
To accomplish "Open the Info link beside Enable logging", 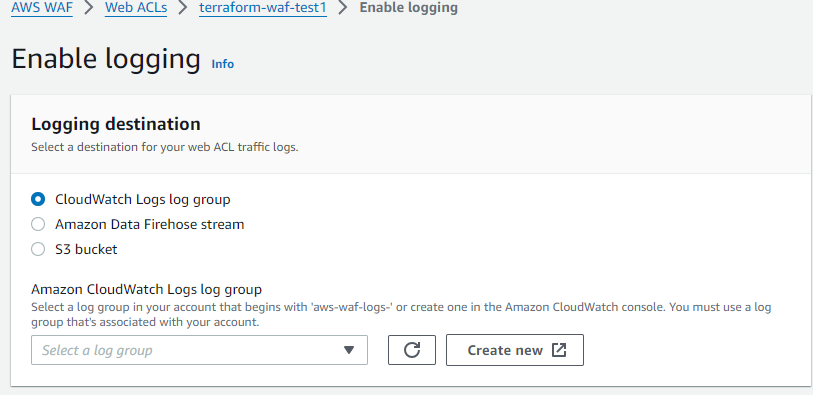I will tap(222, 64).
